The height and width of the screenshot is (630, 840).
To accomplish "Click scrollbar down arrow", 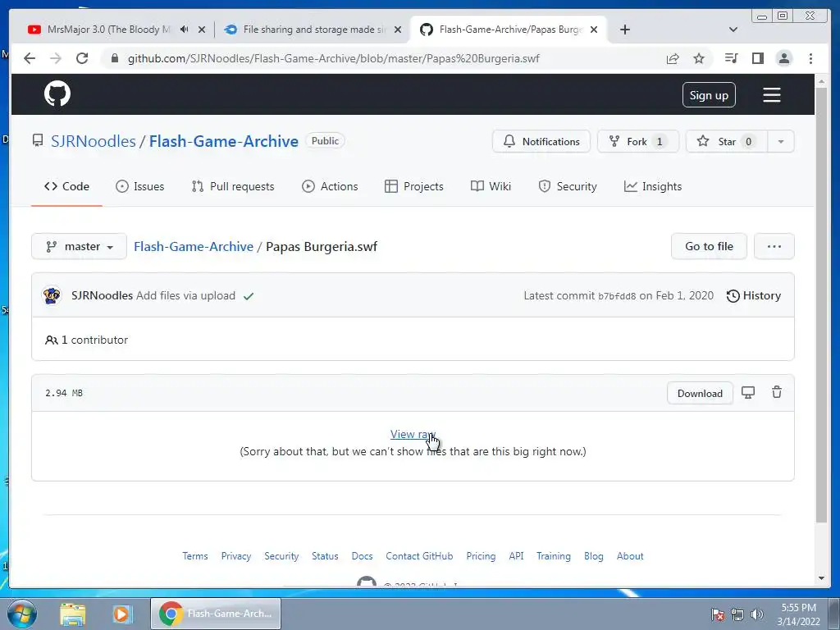I will (x=821, y=578).
